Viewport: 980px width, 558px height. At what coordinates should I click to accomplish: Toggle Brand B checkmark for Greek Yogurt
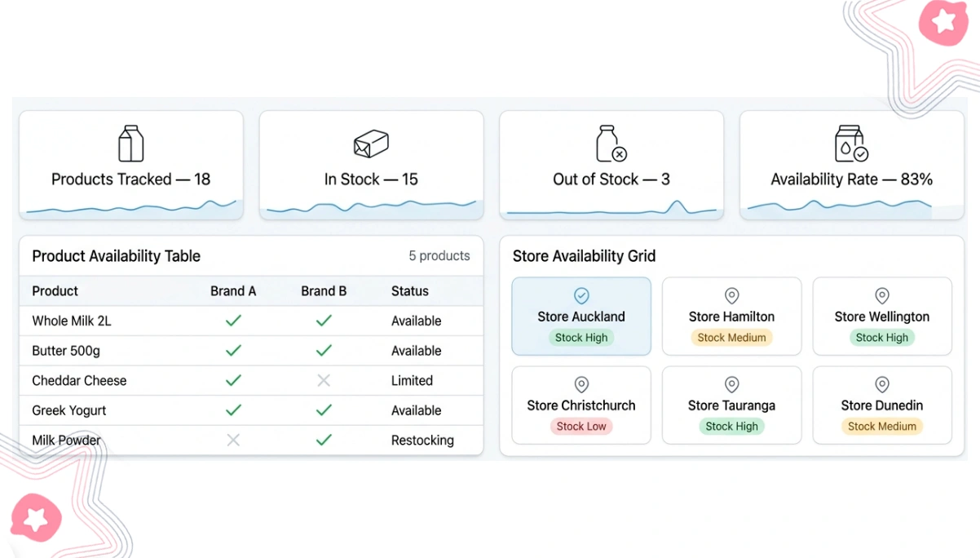point(324,410)
